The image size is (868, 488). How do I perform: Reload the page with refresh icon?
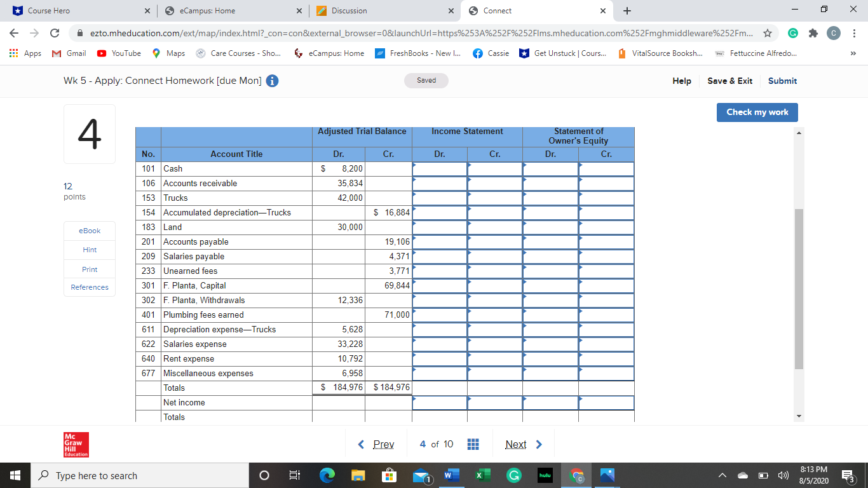[x=55, y=32]
